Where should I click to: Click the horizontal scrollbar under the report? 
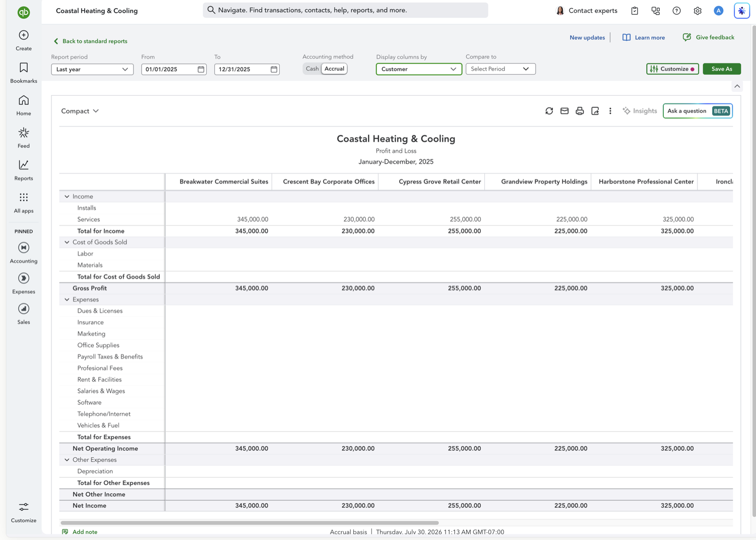(249, 523)
